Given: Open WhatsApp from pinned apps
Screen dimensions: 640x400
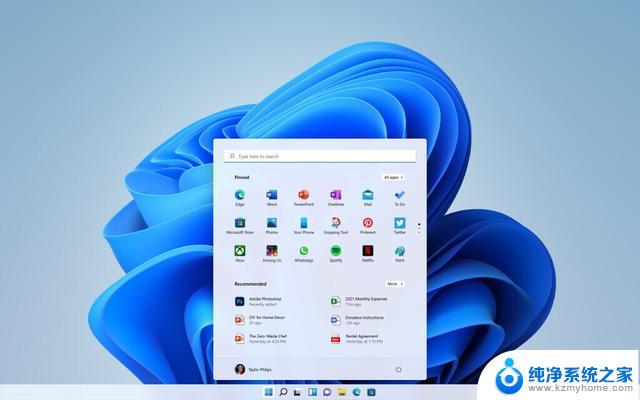Looking at the screenshot, I should point(304,251).
